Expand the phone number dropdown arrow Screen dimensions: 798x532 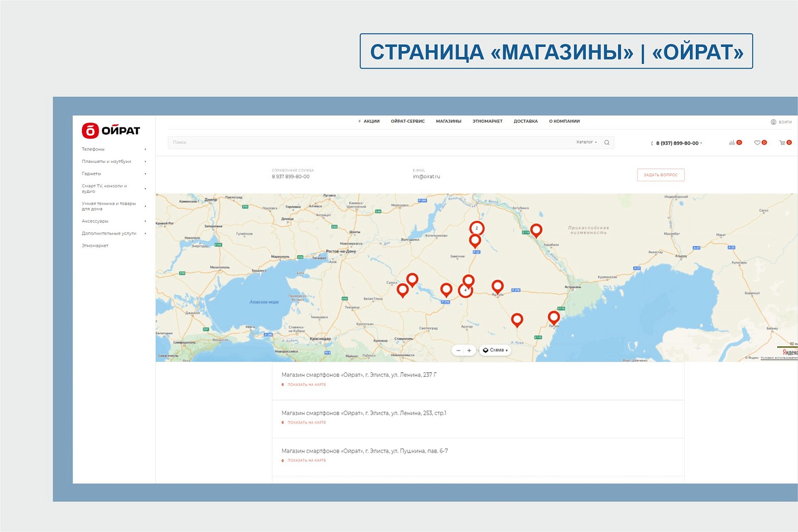click(701, 143)
